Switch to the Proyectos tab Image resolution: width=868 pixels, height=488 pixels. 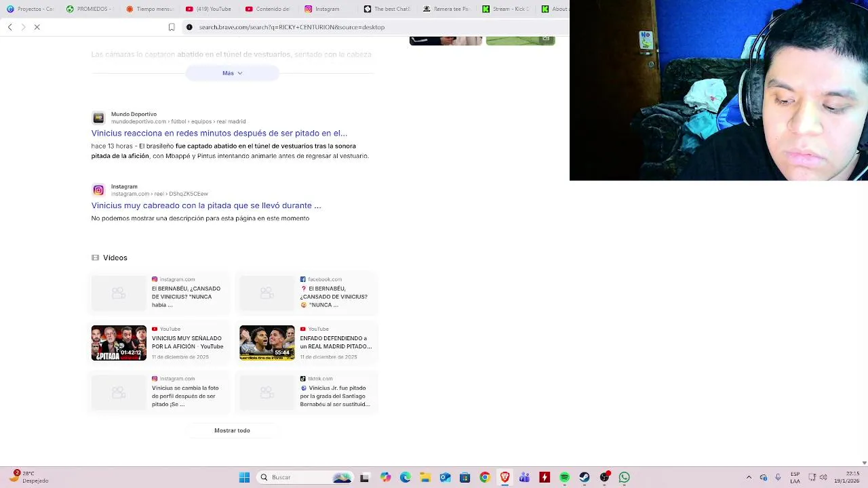(31, 9)
